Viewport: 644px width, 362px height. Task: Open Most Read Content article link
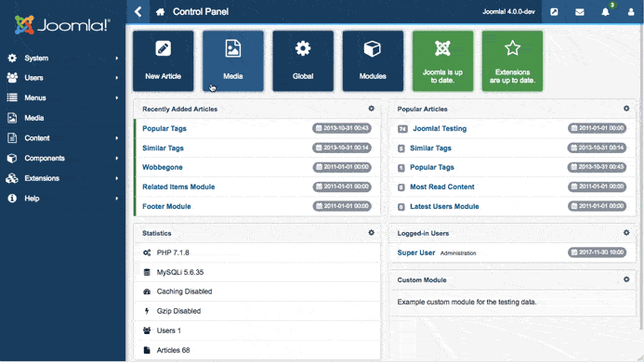(442, 187)
